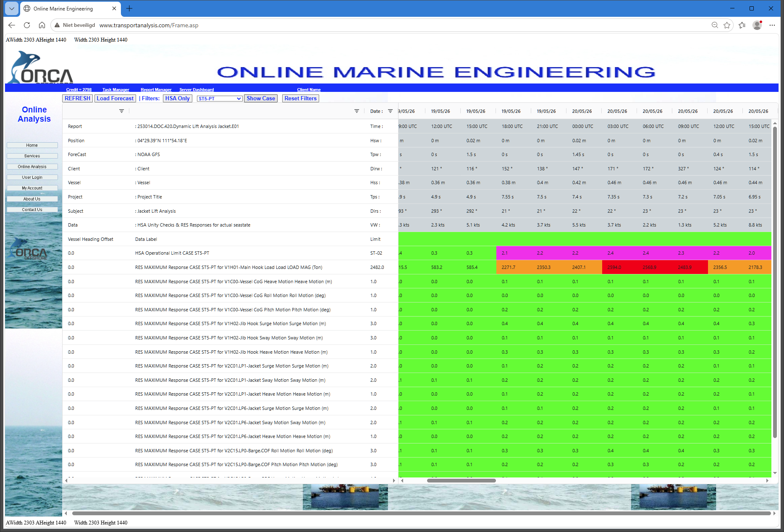The image size is (784, 532).
Task: Click the zoom magnifier icon in address bar
Action: pyautogui.click(x=715, y=25)
